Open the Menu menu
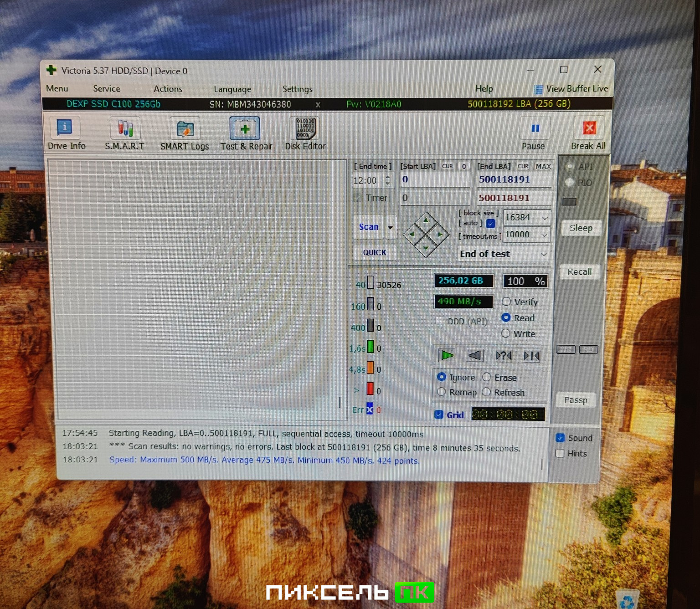 pos(57,88)
